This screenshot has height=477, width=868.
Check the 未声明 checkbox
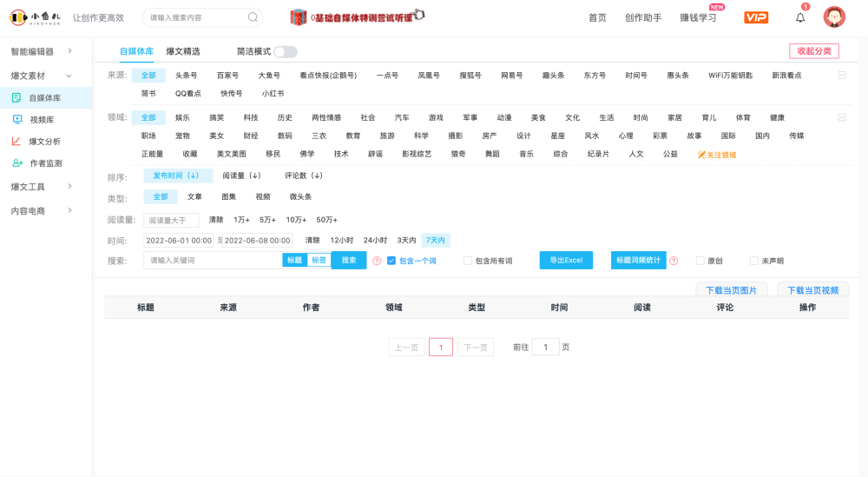click(754, 261)
